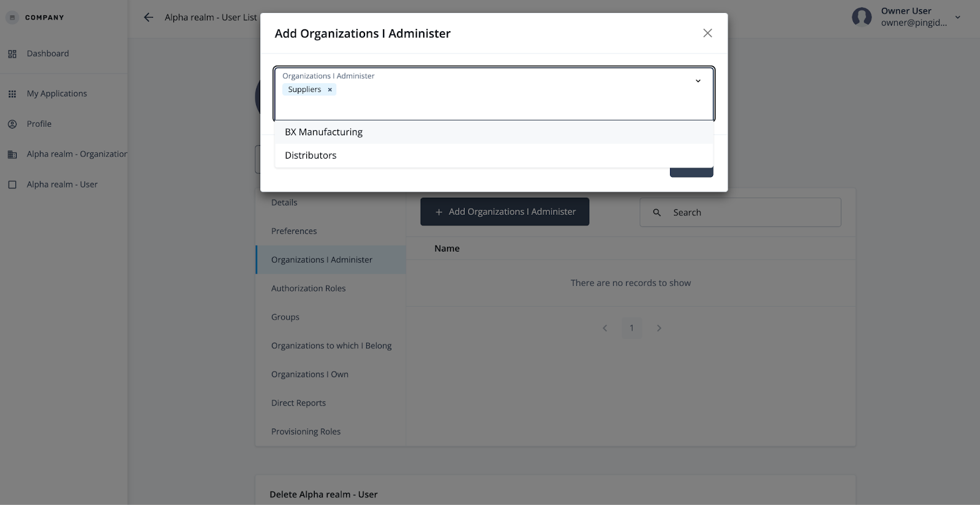Expand the Owner User account menu chevron
The height and width of the screenshot is (505, 980).
click(x=958, y=17)
